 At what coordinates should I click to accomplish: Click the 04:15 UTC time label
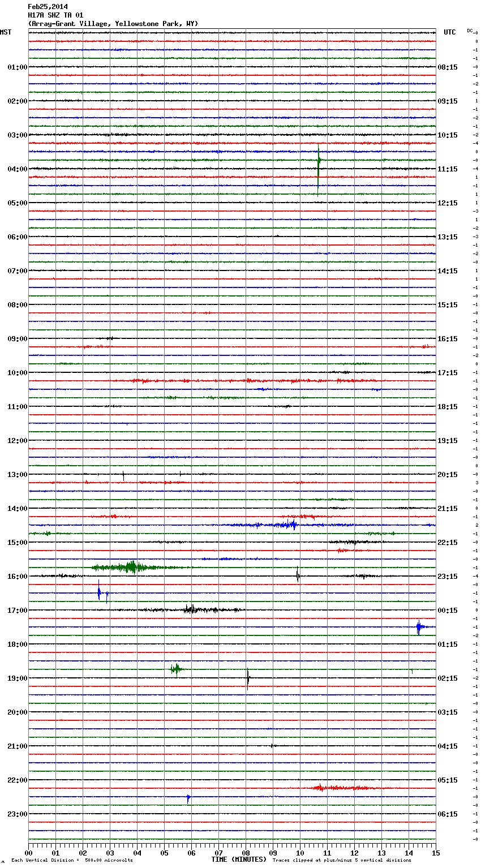pyautogui.click(x=448, y=746)
